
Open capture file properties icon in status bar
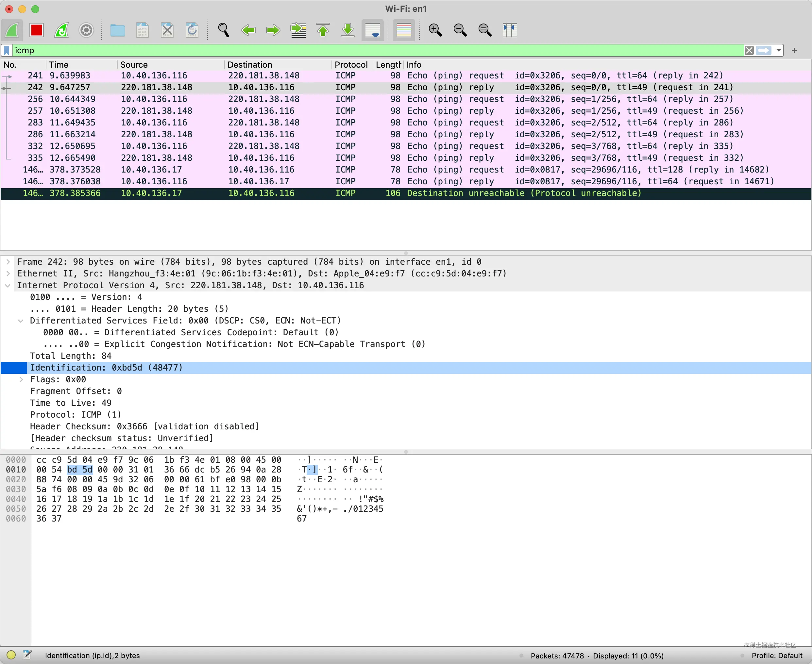27,655
